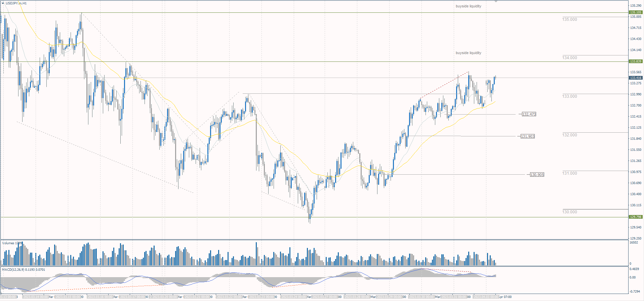Click the 0.4659 MACD scale value
Screen dimensions: 644x301
coord(634,269)
